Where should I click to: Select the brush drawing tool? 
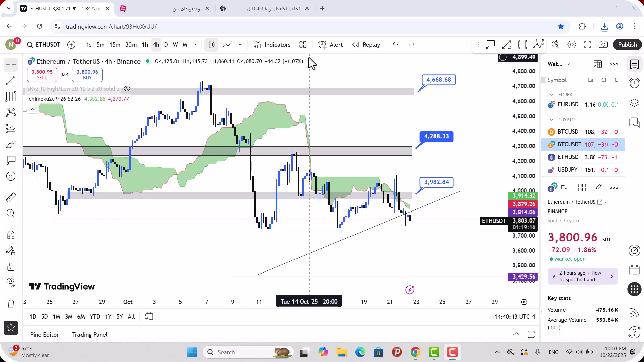click(x=11, y=144)
